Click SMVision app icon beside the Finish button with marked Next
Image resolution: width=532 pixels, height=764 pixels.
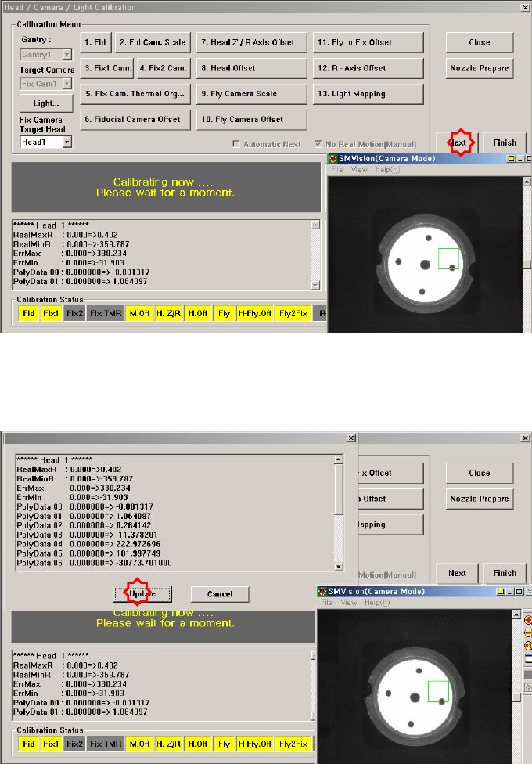pos(333,158)
